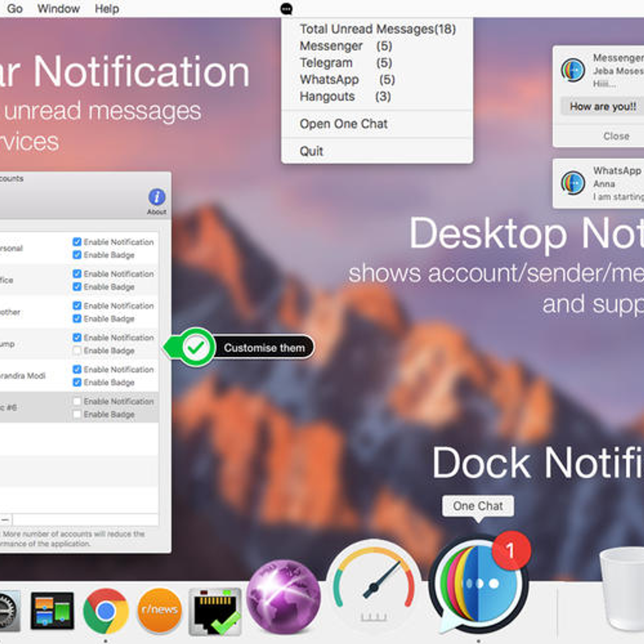
Task: Click Total Unread Messages(18) entry
Action: (x=377, y=29)
